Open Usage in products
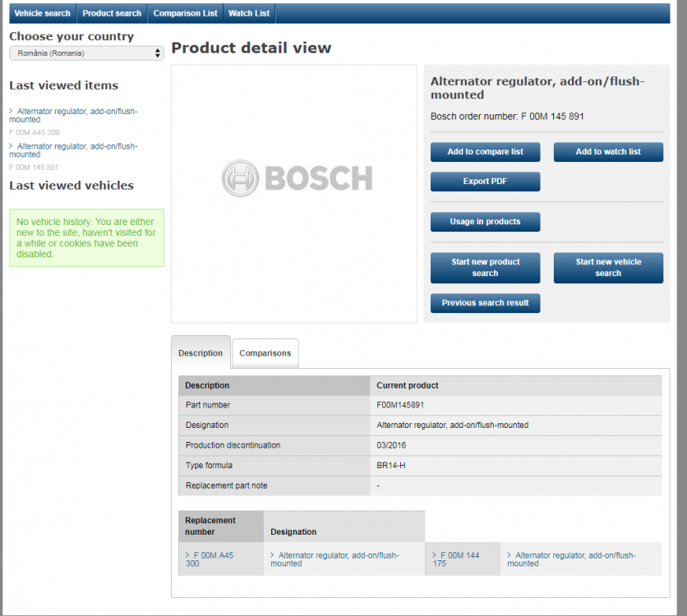 (485, 222)
